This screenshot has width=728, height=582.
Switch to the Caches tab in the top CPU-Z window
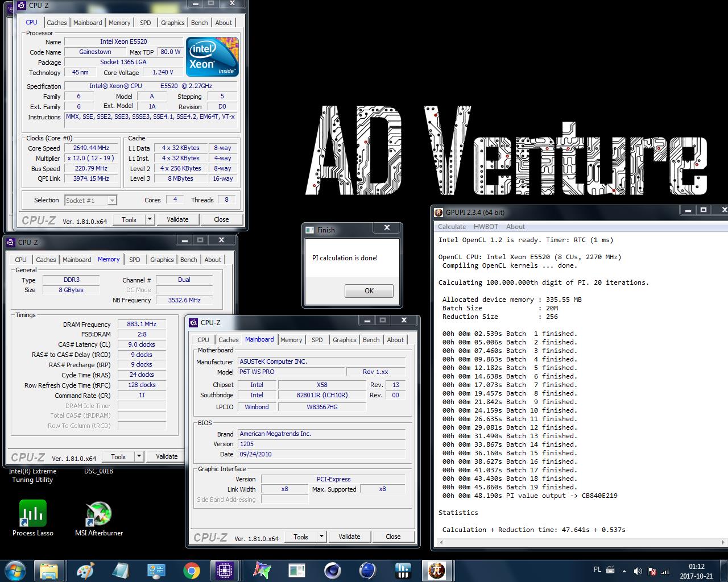56,23
